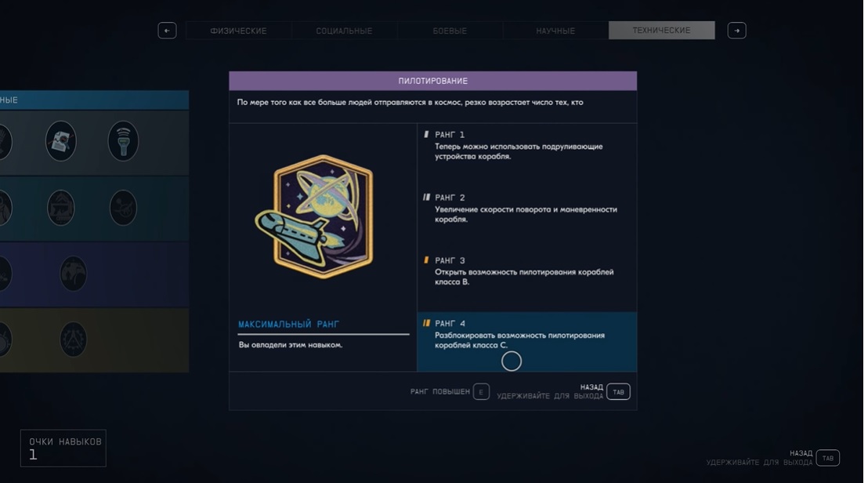Screen dimensions: 868x483
Task: Click the E key button beside Ранг повышен
Action: [x=481, y=391]
